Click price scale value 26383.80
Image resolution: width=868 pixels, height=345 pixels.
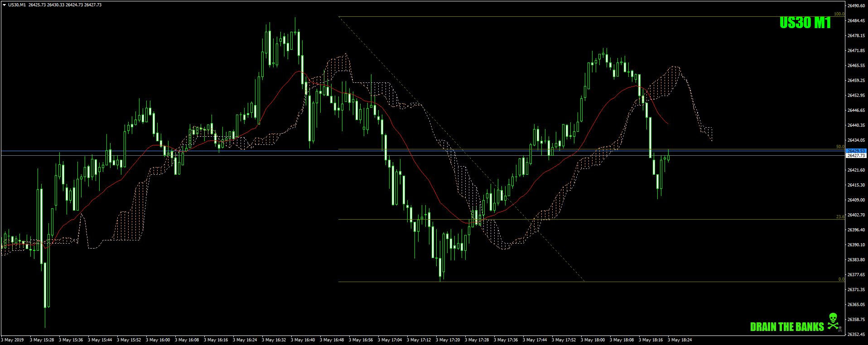856,260
